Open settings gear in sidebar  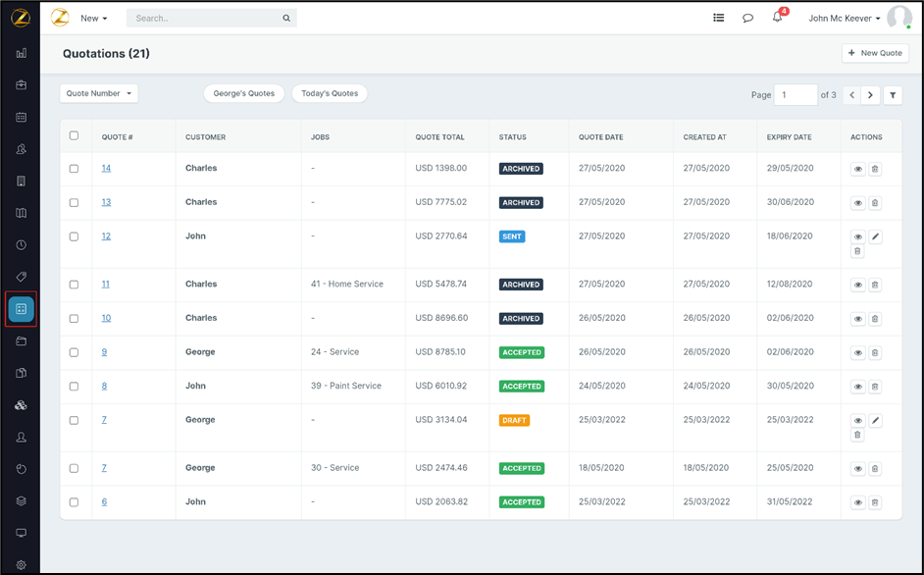(21, 565)
